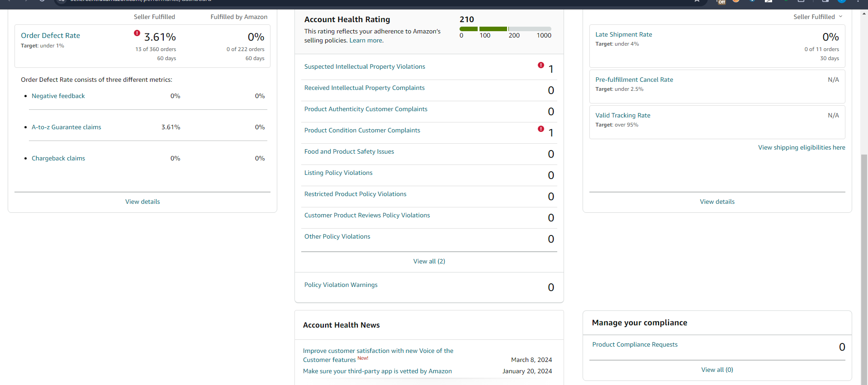Click the N/A value for Valid Tracking Rate
The height and width of the screenshot is (385, 868).
(834, 115)
